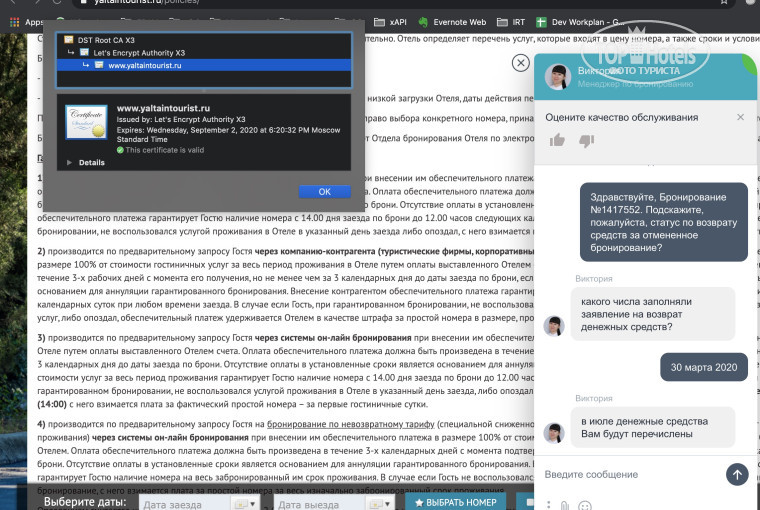Open Evernote Web bookmark
Viewport: 760px width, 510px height.
[x=452, y=22]
